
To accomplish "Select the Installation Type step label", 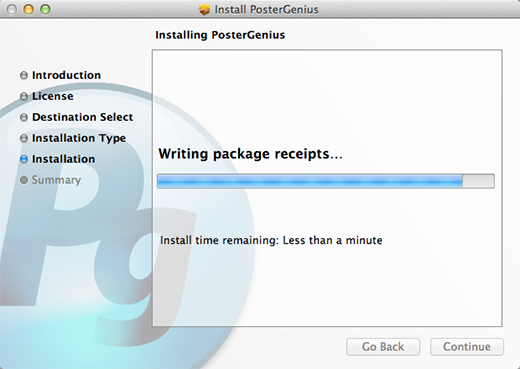I will 79,138.
